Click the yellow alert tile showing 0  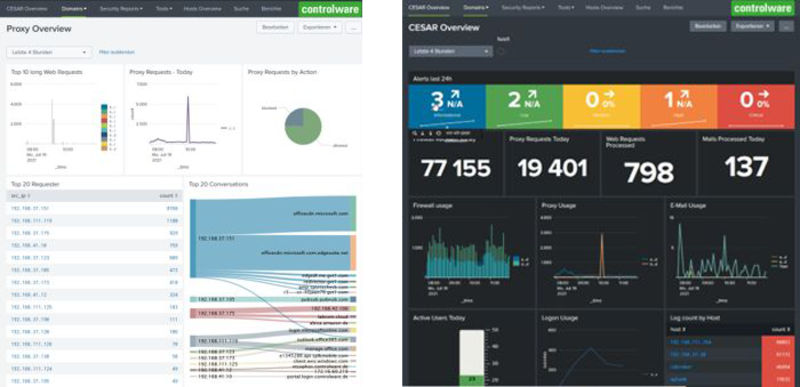(x=601, y=106)
